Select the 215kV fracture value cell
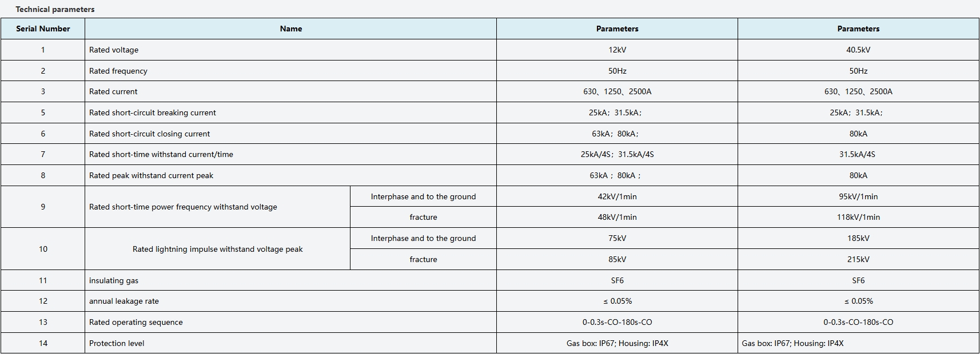This screenshot has height=354, width=980. pyautogui.click(x=858, y=259)
